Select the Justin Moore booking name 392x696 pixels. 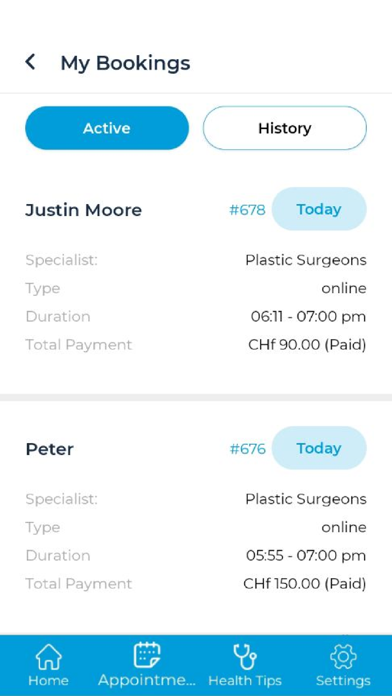83,210
